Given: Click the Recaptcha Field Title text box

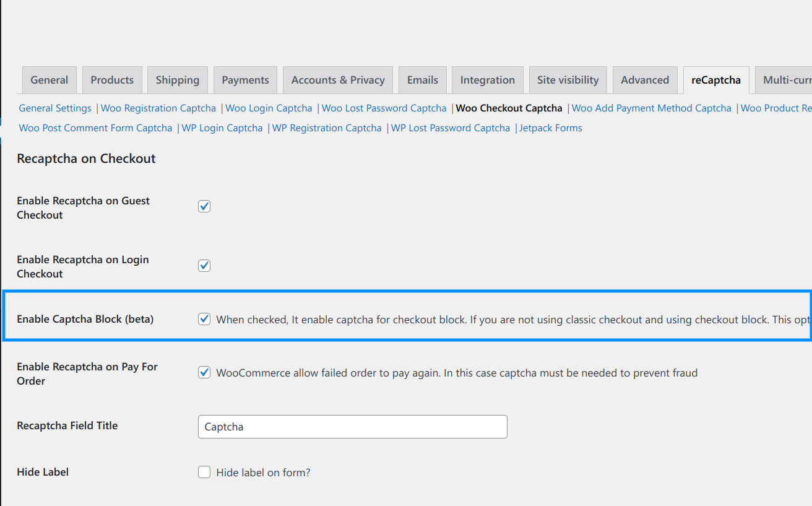Looking at the screenshot, I should click(352, 427).
